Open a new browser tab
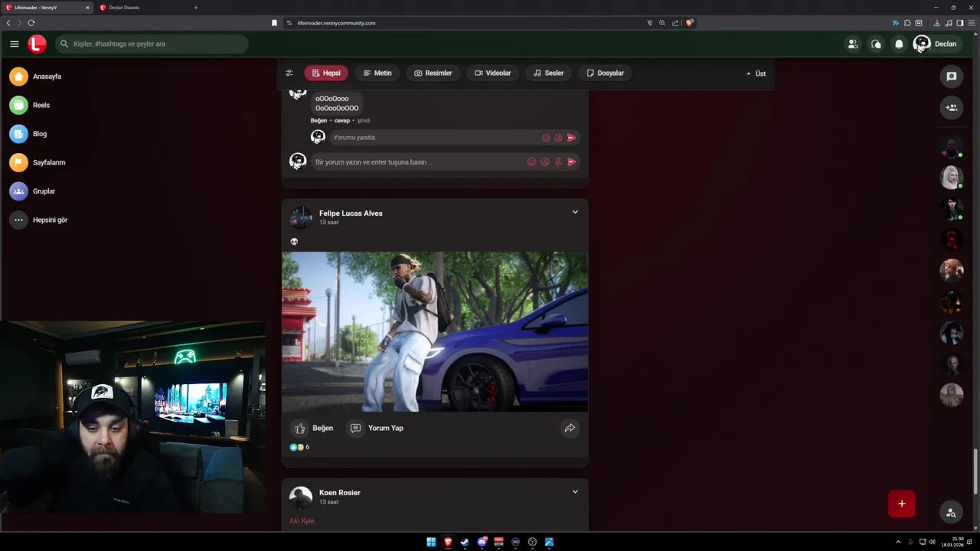Image resolution: width=980 pixels, height=551 pixels. click(x=195, y=8)
